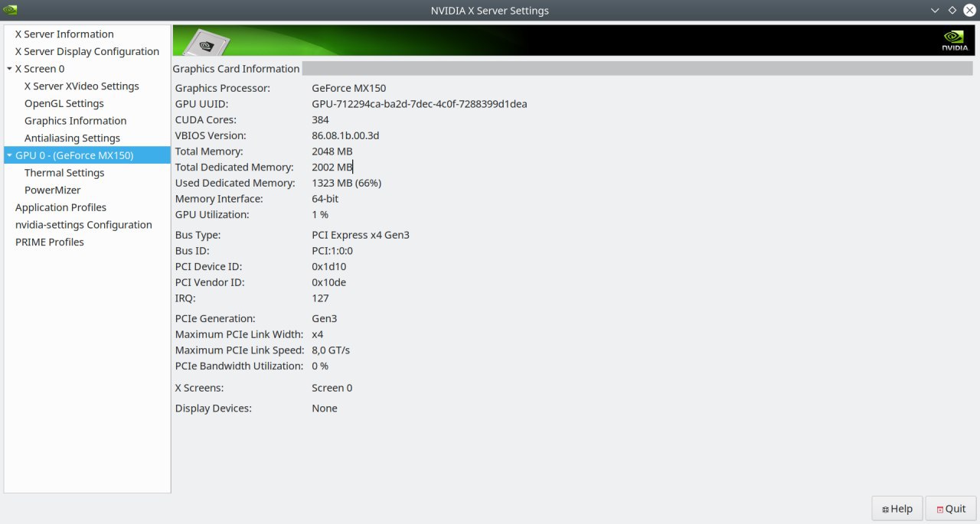Click Display Devices value None
The image size is (980, 524).
(325, 408)
